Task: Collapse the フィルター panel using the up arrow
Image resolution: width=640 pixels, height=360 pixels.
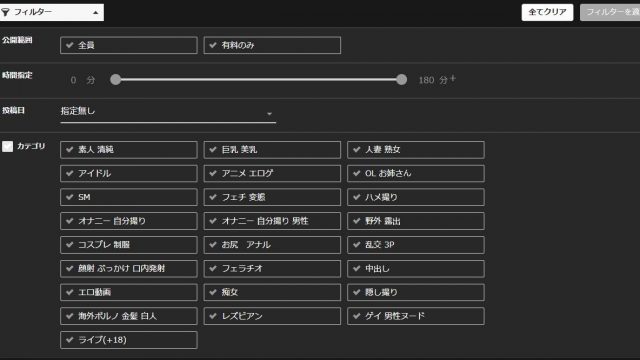Action: (x=96, y=13)
